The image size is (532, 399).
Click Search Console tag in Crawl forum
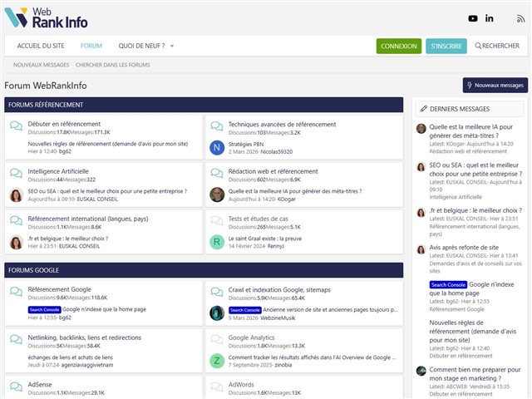[245, 310]
